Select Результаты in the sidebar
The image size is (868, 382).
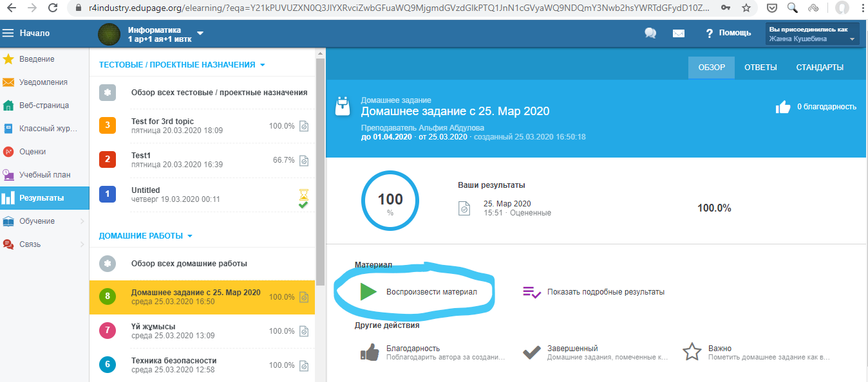44,198
